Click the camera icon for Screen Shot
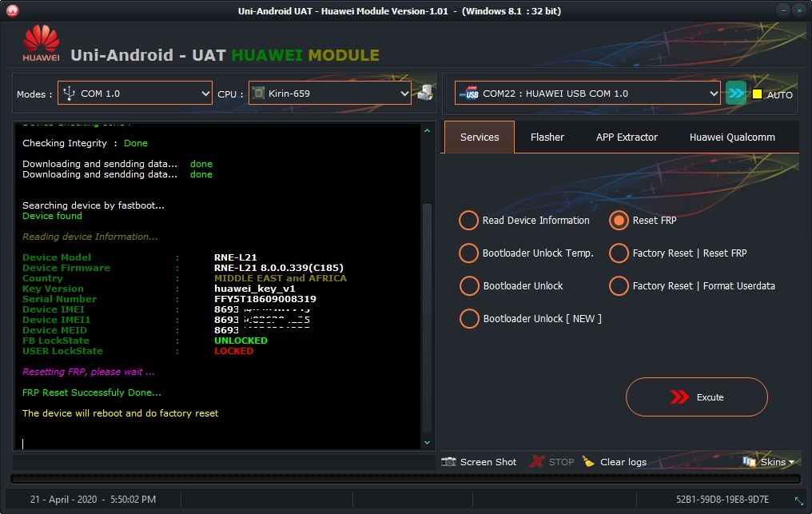812x514 pixels. (x=448, y=462)
